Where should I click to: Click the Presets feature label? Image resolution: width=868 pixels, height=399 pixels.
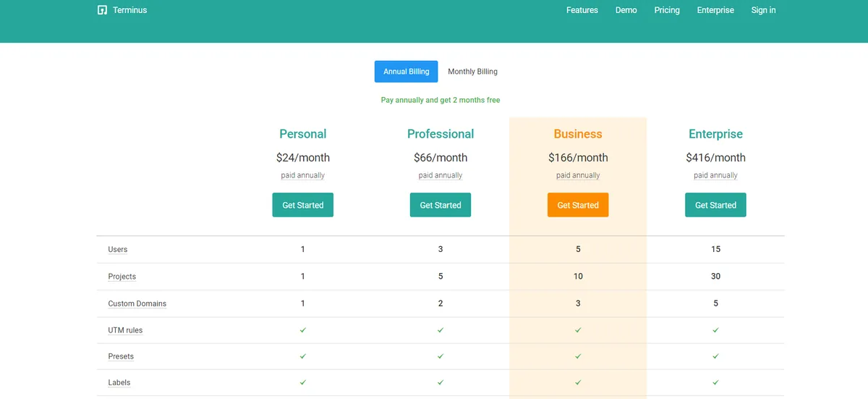(x=121, y=356)
